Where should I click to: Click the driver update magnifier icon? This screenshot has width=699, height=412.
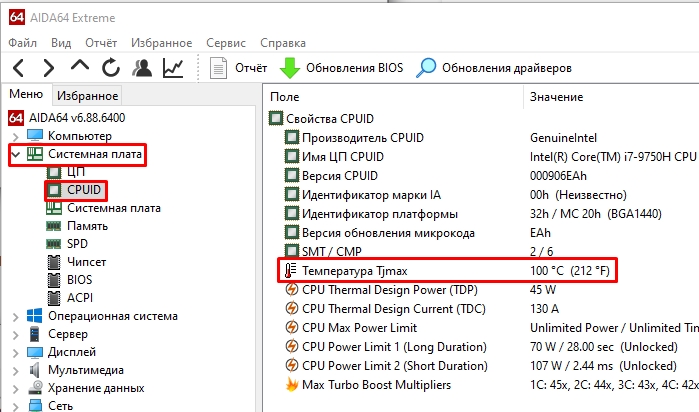(x=426, y=68)
